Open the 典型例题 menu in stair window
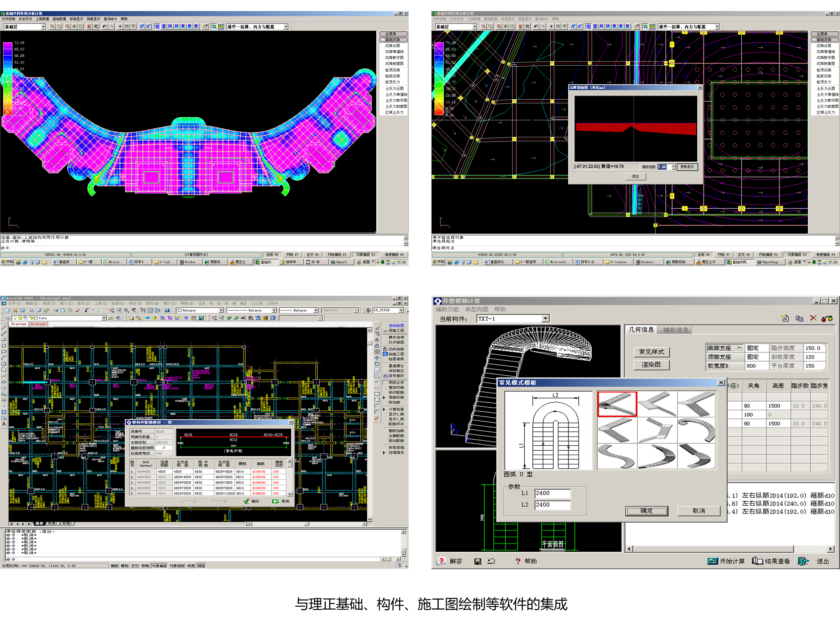 tap(476, 309)
